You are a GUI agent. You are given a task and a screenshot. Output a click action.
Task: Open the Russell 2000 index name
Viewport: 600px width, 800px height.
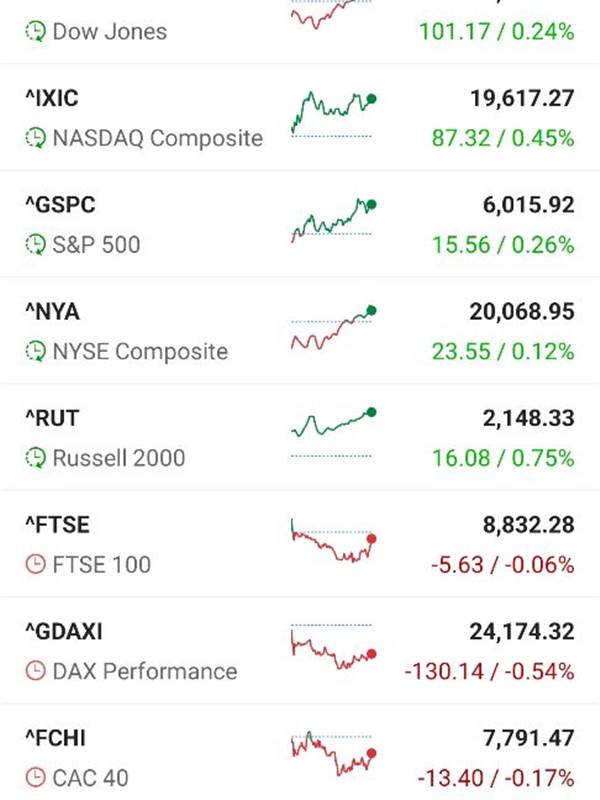(119, 458)
